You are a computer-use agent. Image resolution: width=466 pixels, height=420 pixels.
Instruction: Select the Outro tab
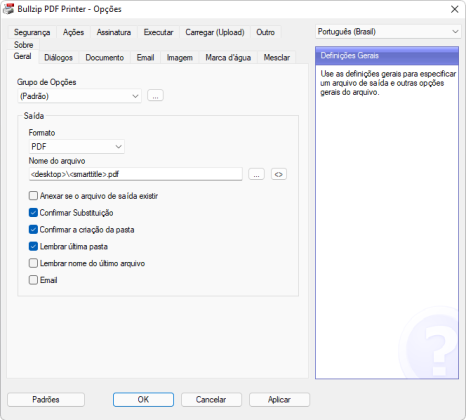pos(266,32)
